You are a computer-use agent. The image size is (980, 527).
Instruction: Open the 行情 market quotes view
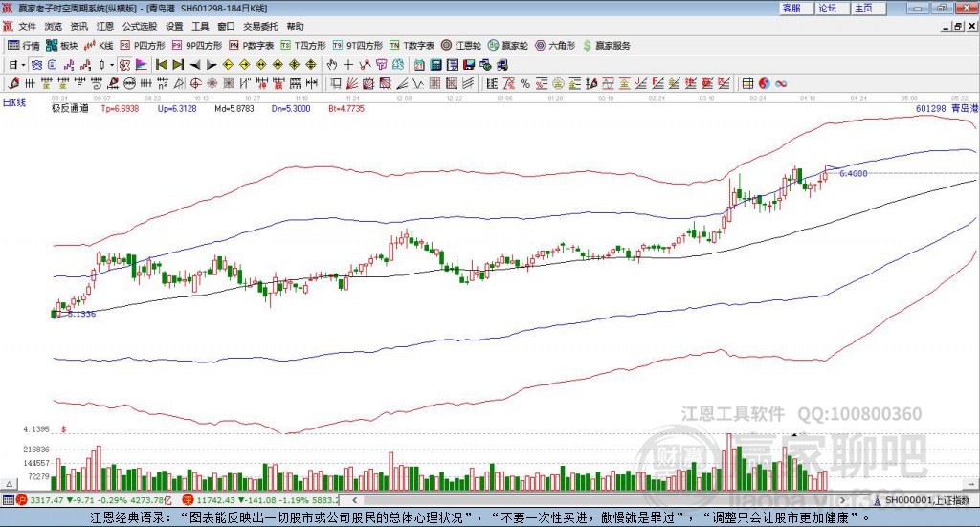tap(24, 46)
